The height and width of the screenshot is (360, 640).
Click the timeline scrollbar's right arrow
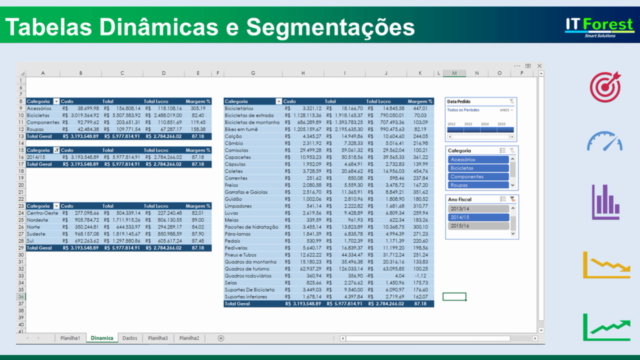[x=512, y=137]
